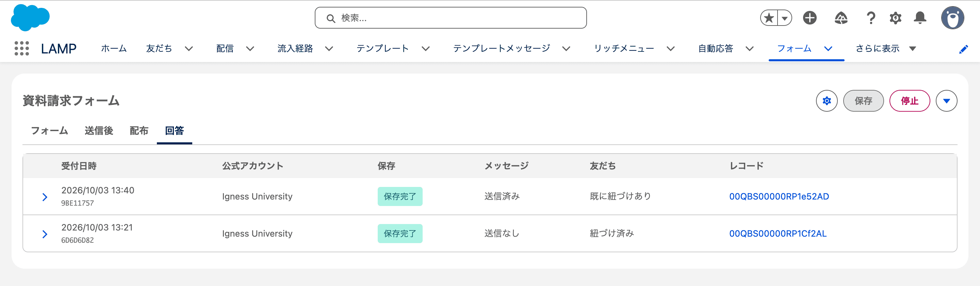Expand the テンプレートメッセージ chevron menu

(566, 49)
